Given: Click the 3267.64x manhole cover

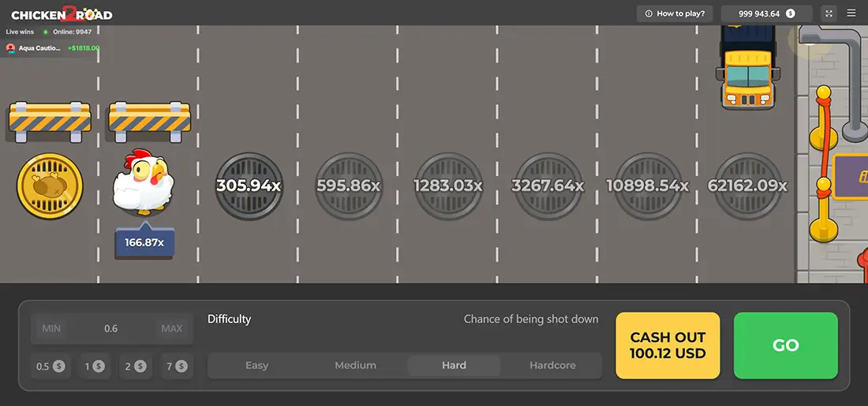Looking at the screenshot, I should tap(548, 186).
